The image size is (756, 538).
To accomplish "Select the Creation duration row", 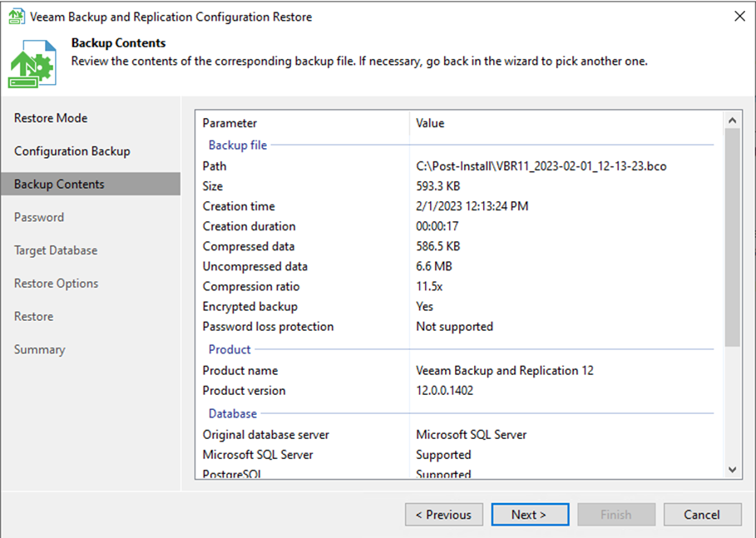I will (x=457, y=226).
